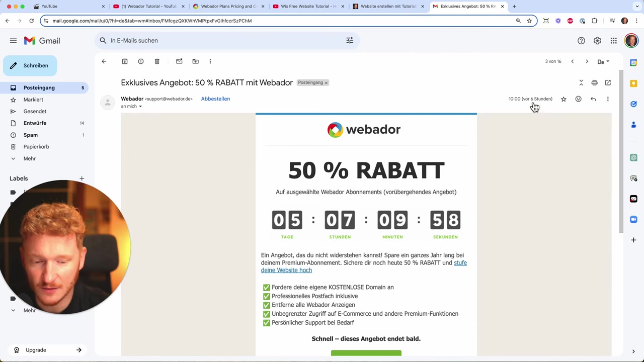Open Gmail settings gear
The image size is (644, 362).
597,41
